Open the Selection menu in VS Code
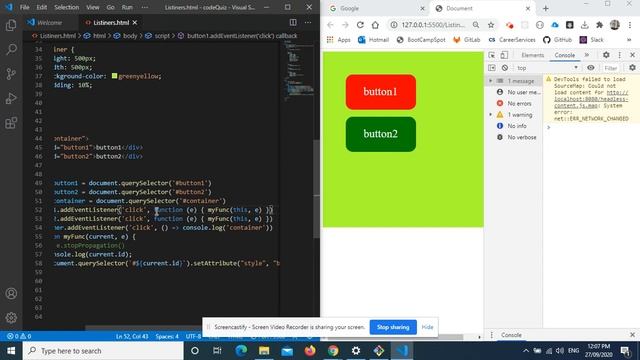Viewport: 640px width, 360px height. click(x=67, y=7)
